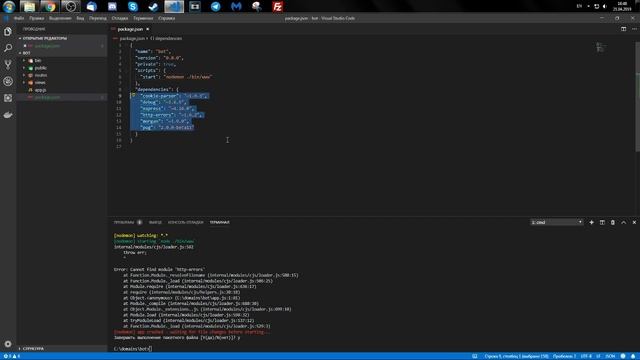The image size is (640, 360).
Task: Open the editor More Actions ellipsis
Action: [x=634, y=29]
